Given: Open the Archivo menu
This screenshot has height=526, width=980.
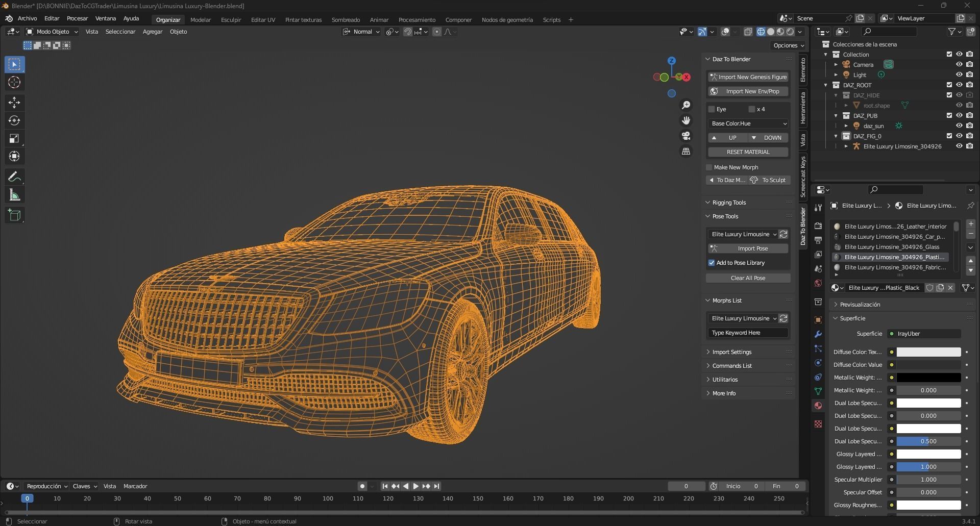Looking at the screenshot, I should pyautogui.click(x=28, y=18).
